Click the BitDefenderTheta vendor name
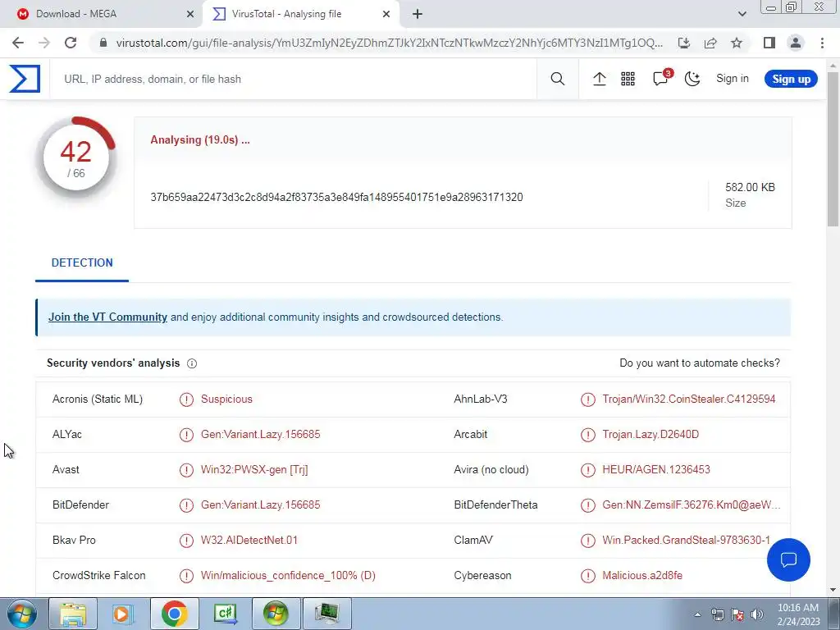This screenshot has width=840, height=630. 495,504
